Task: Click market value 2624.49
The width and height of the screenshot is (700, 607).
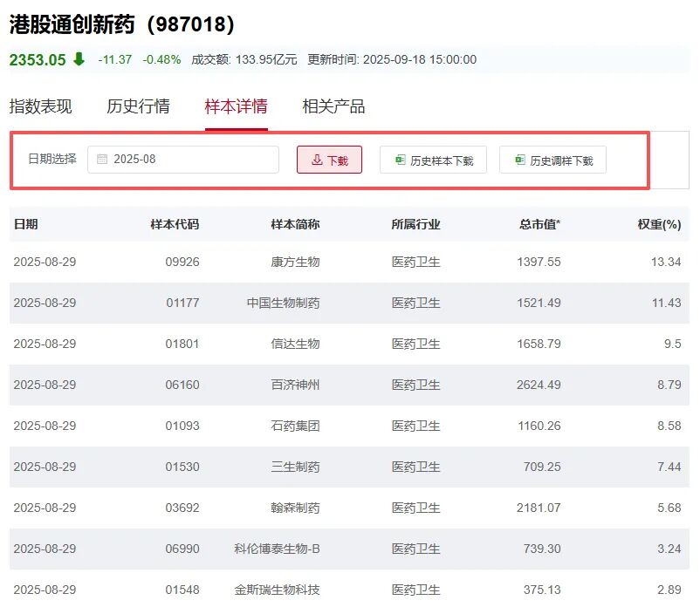Action: (x=539, y=385)
